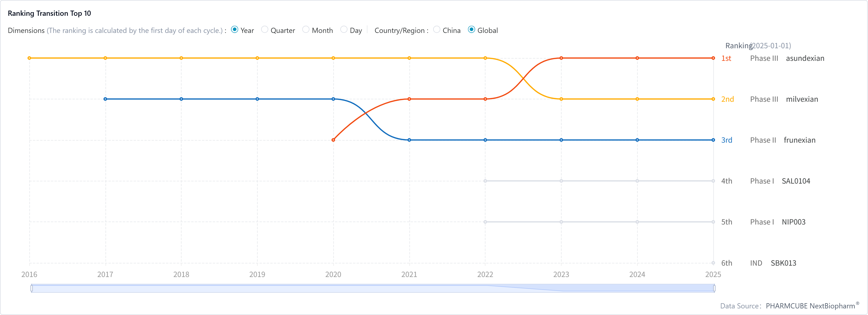Click the right handle of timeline range slider
This screenshot has width=868, height=315.
714,288
